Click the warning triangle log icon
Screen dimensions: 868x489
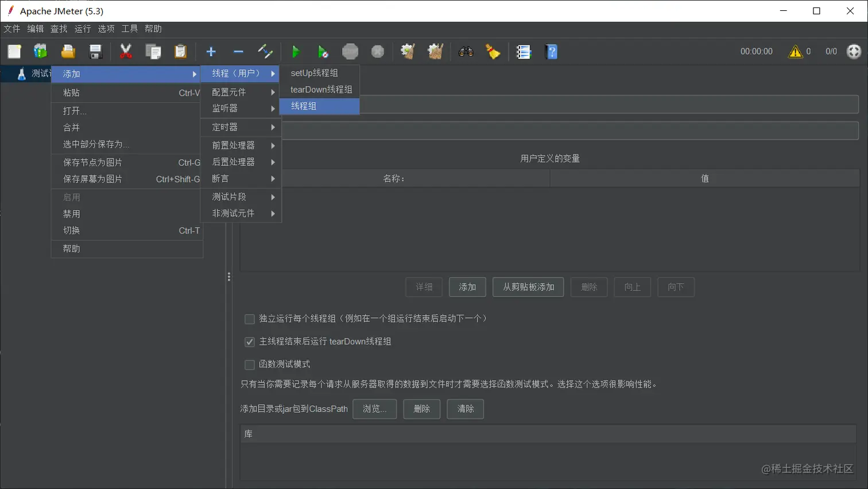796,52
